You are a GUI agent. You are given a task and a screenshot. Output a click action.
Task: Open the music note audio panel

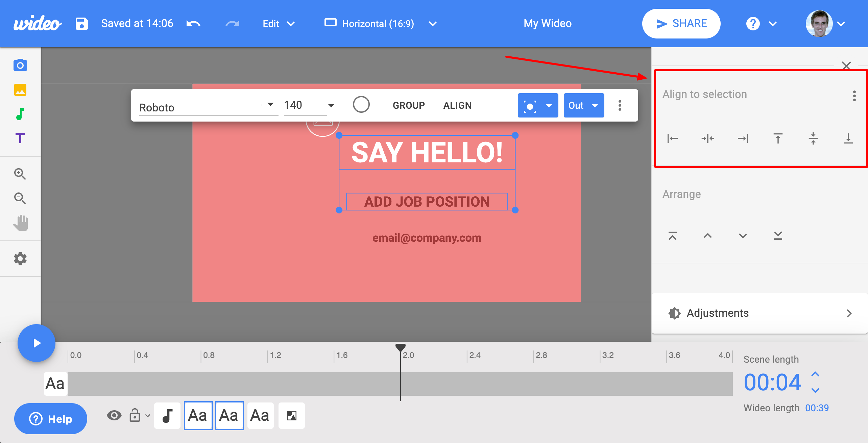pos(20,114)
